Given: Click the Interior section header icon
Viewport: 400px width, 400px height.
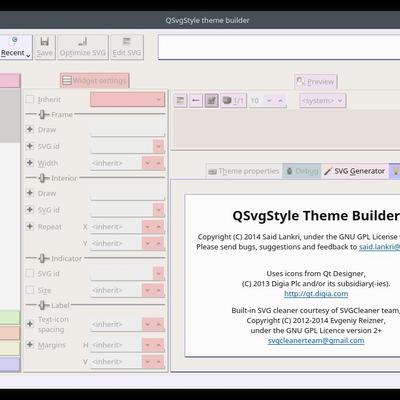Looking at the screenshot, I should (x=43, y=178).
